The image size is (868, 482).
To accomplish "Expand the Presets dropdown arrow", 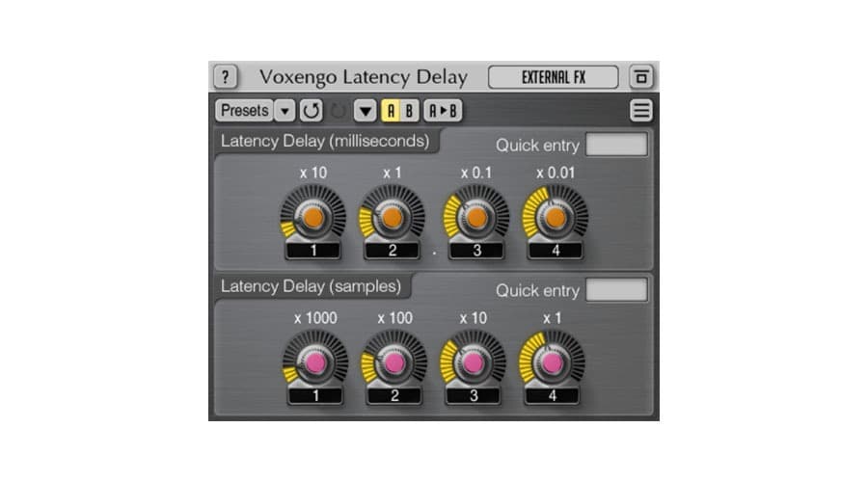I will coord(285,111).
